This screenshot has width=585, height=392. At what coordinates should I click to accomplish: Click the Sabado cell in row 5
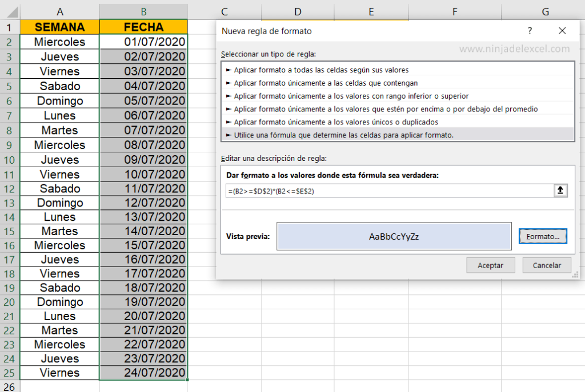59,86
